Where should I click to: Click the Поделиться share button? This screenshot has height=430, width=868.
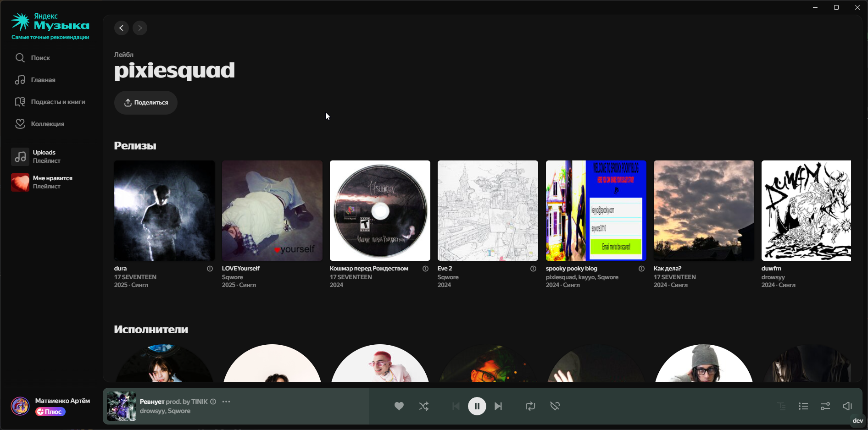click(146, 103)
